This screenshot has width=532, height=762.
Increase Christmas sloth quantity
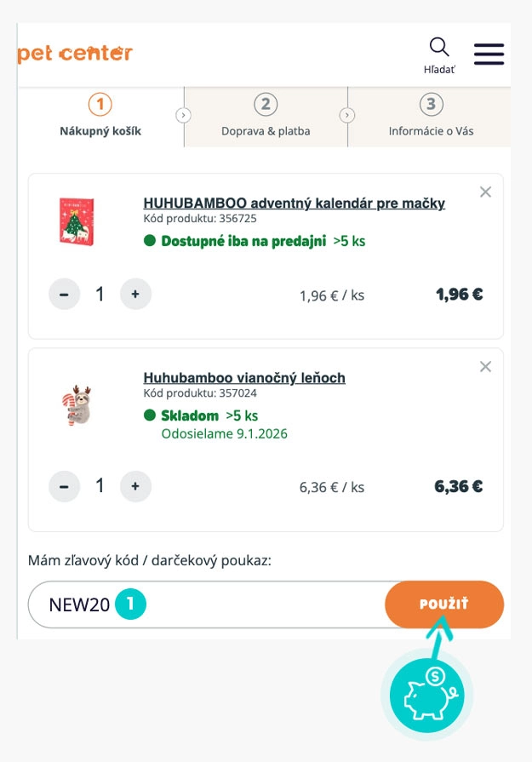coord(135,487)
